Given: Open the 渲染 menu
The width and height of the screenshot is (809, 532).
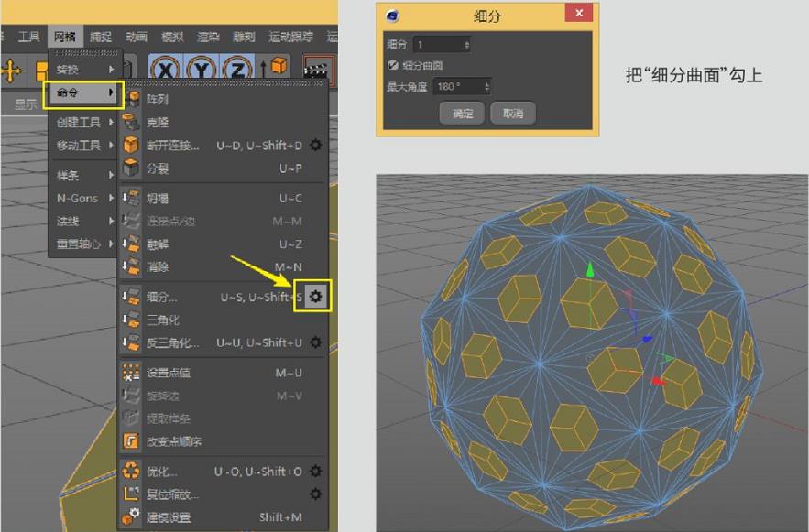Looking at the screenshot, I should tap(209, 37).
